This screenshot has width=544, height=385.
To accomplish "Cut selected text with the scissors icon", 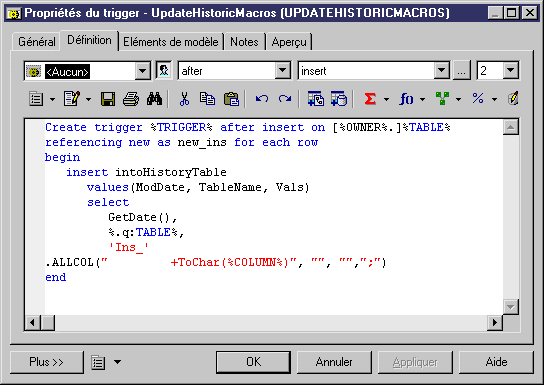I will tap(184, 99).
